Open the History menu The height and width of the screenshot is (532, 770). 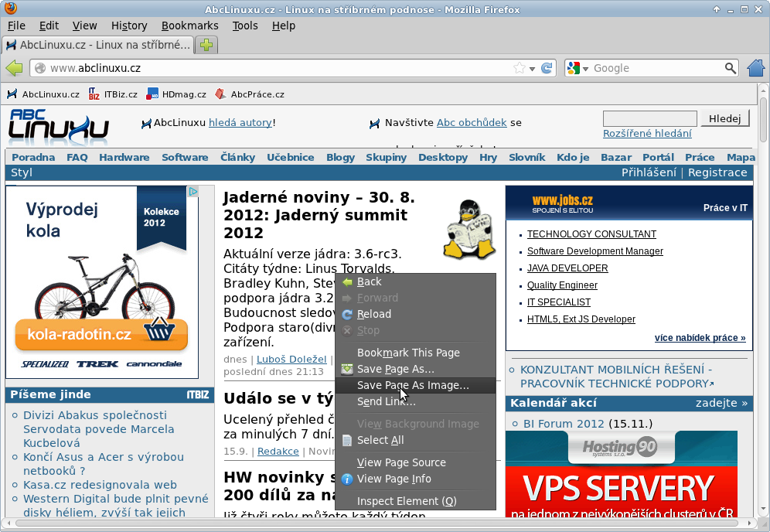tap(129, 26)
